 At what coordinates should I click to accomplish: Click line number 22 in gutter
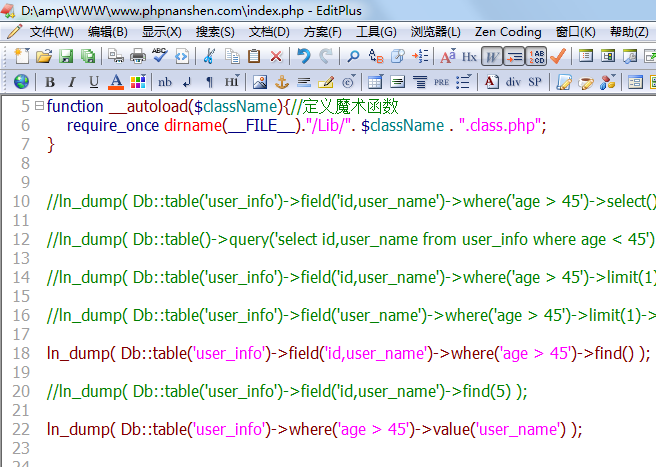click(x=21, y=429)
